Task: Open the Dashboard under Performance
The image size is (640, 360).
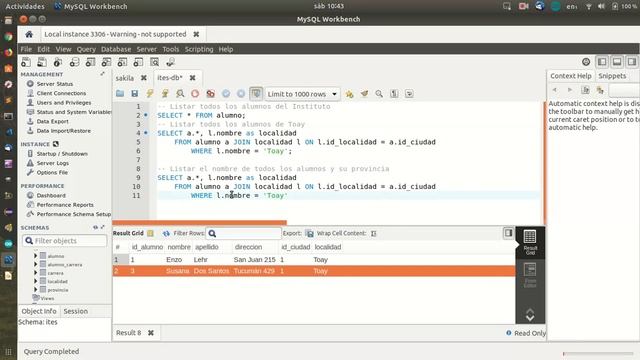Action: click(51, 196)
